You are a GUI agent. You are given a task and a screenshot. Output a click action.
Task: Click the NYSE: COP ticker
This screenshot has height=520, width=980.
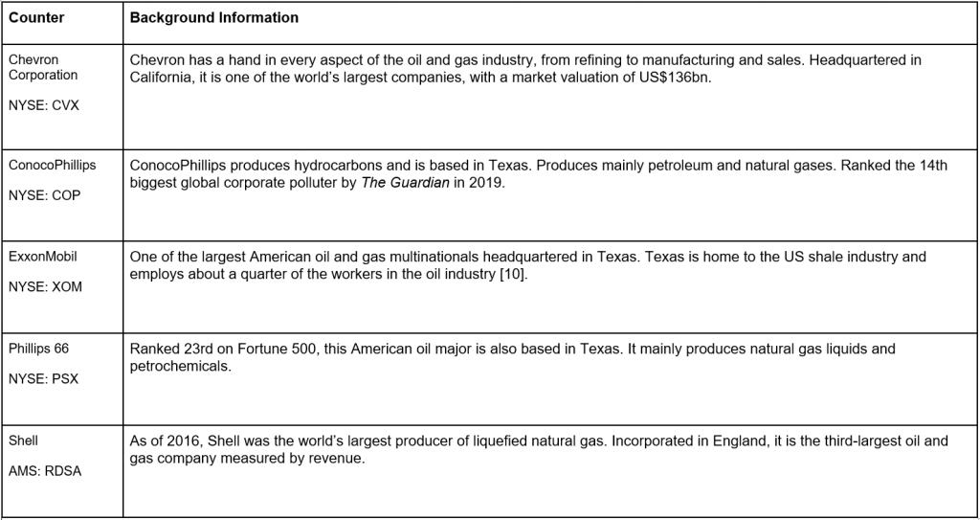pos(44,195)
